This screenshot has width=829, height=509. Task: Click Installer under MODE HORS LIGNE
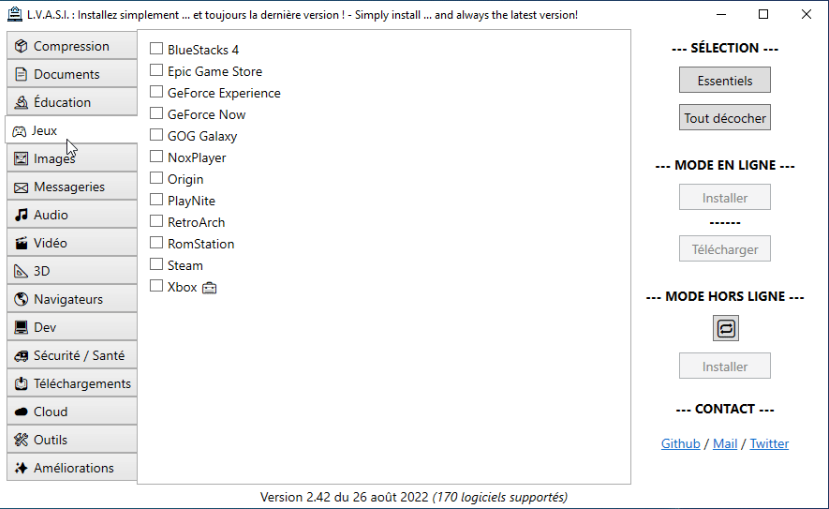[725, 366]
